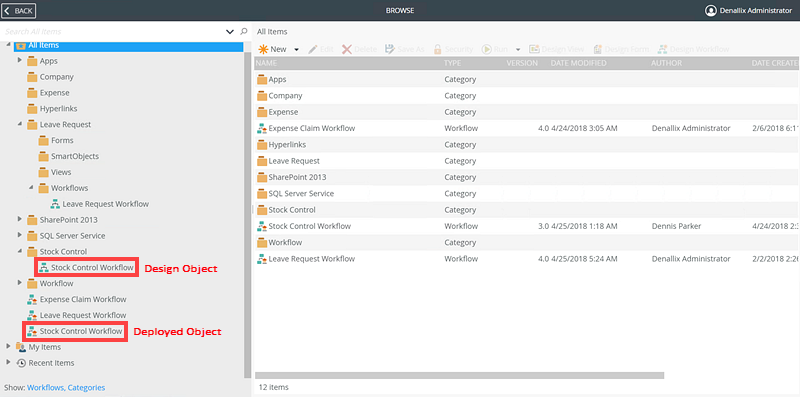Viewport: 800px width, 397px height.
Task: Expand SQL Server Service tree folder
Action: pos(19,235)
